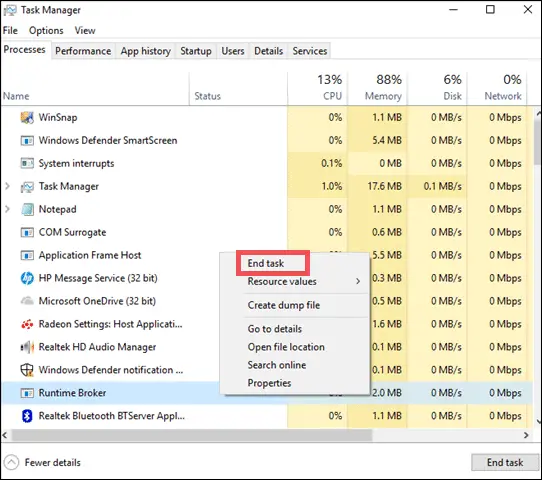Sort by the Status column header
This screenshot has width=542, height=480.
238,88
